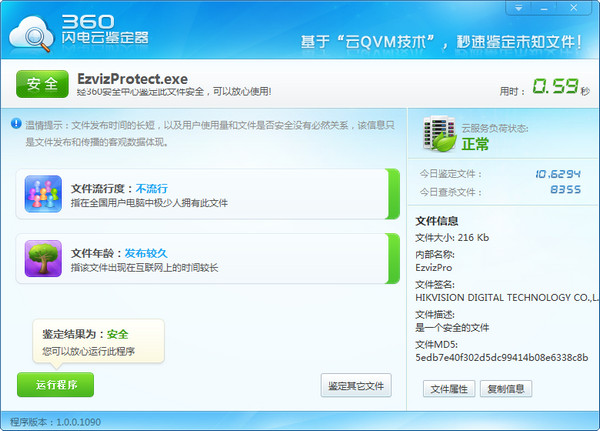Click today's identified files count 10,6294
The height and width of the screenshot is (431, 600).
(558, 174)
